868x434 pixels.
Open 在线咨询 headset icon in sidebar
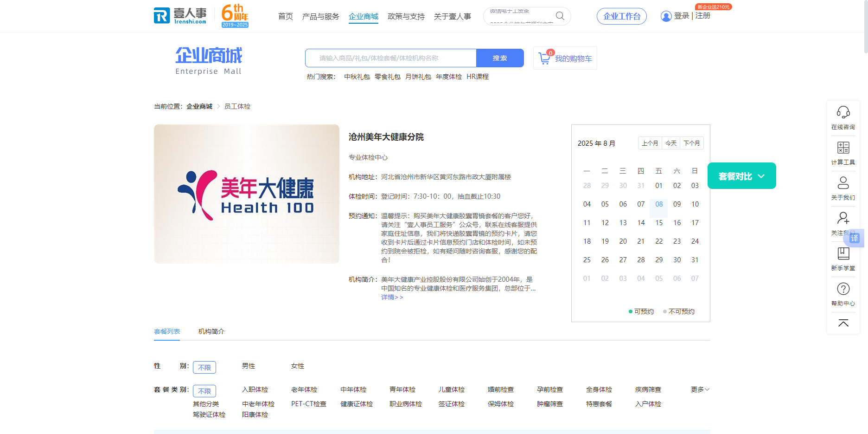(x=843, y=112)
